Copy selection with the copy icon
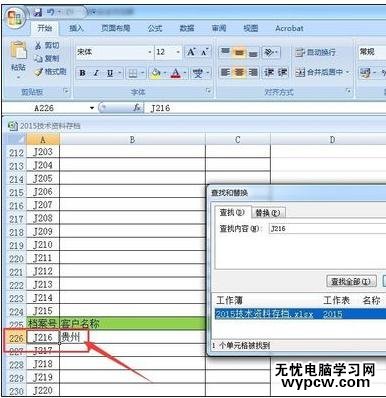 pyautogui.click(x=38, y=58)
